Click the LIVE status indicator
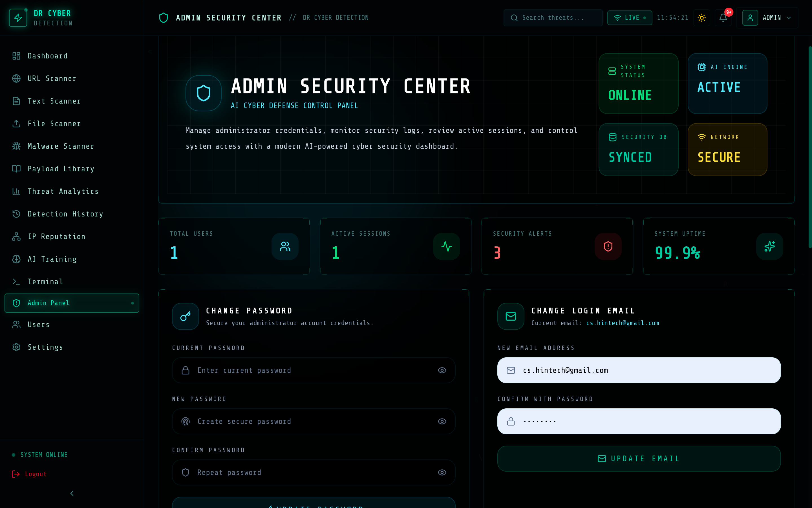Image resolution: width=812 pixels, height=508 pixels. point(630,18)
